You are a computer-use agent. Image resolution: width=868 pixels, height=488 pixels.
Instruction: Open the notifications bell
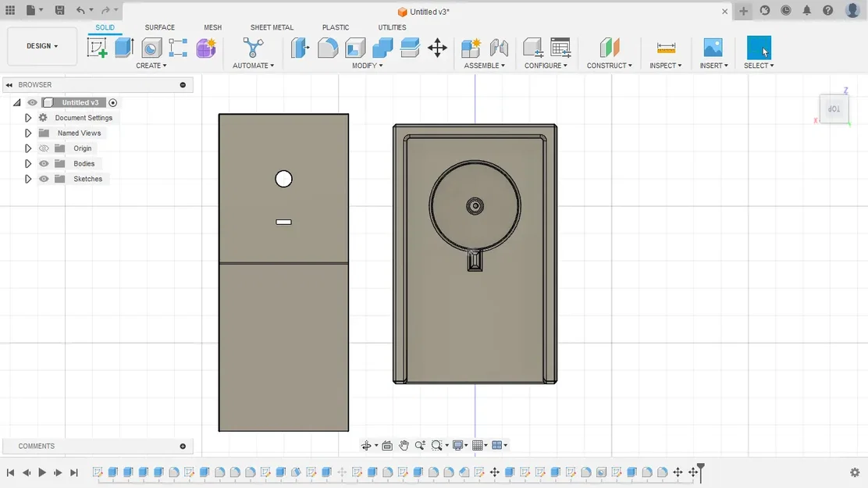[806, 10]
